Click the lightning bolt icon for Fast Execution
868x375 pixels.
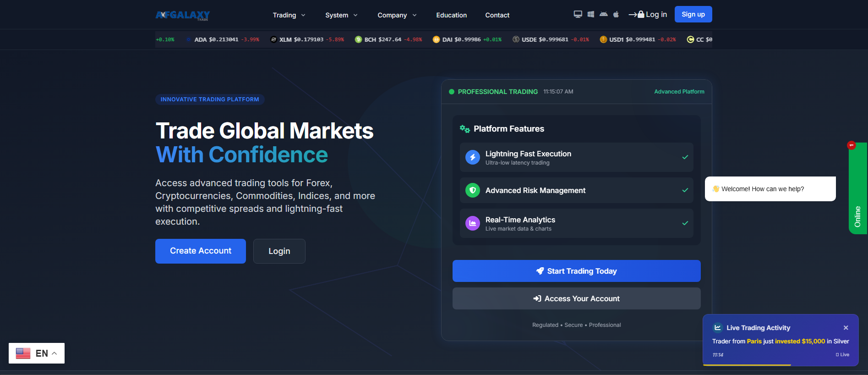point(473,157)
